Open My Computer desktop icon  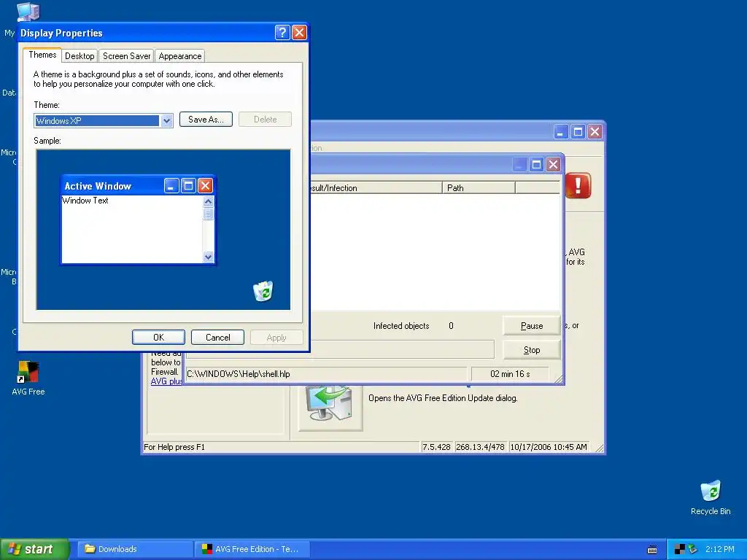pos(28,12)
